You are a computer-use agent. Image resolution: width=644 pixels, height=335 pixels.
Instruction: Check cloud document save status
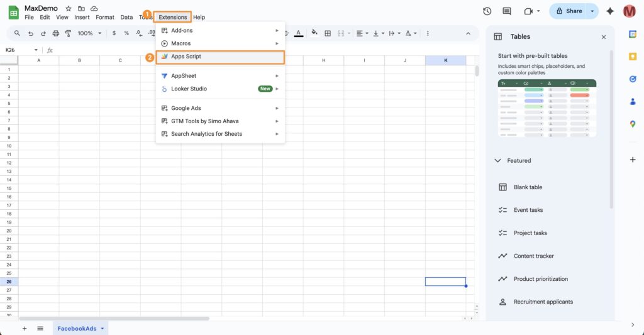pos(94,9)
